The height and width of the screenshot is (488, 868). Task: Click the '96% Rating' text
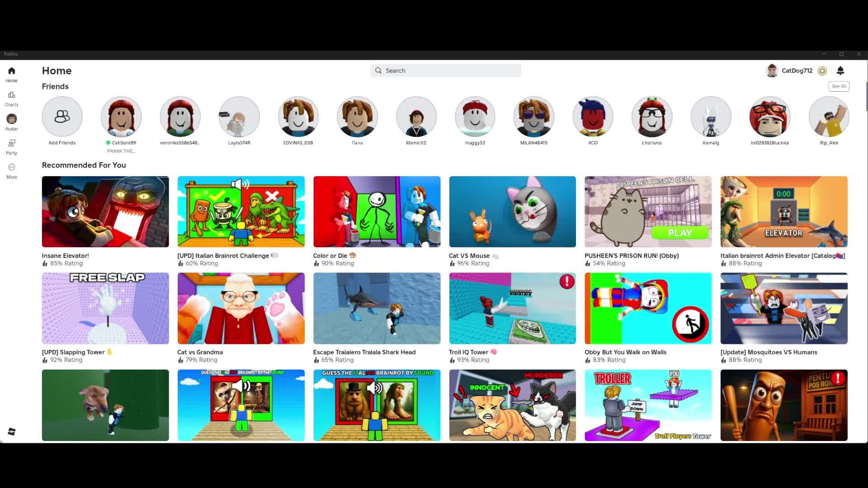473,263
